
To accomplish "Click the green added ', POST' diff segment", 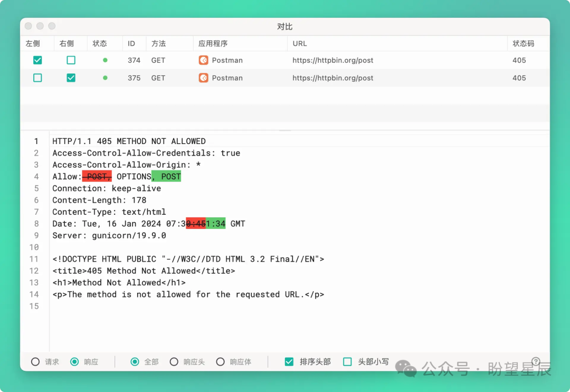I will pos(166,177).
